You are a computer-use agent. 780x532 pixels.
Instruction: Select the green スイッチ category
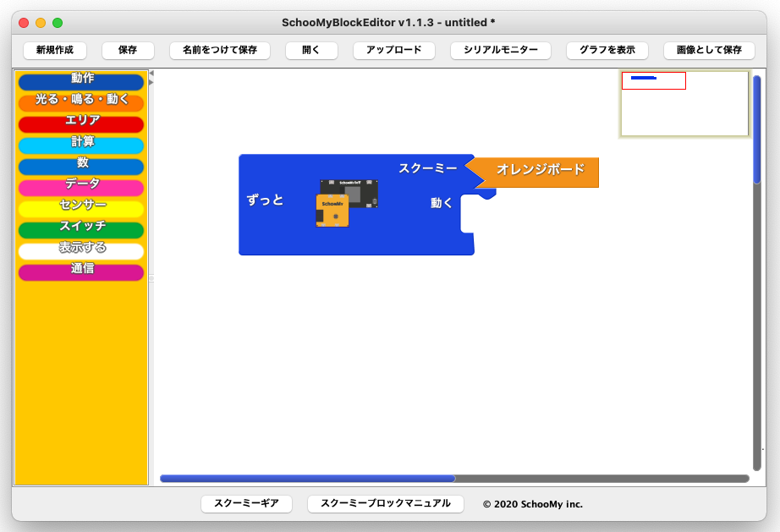coord(81,229)
